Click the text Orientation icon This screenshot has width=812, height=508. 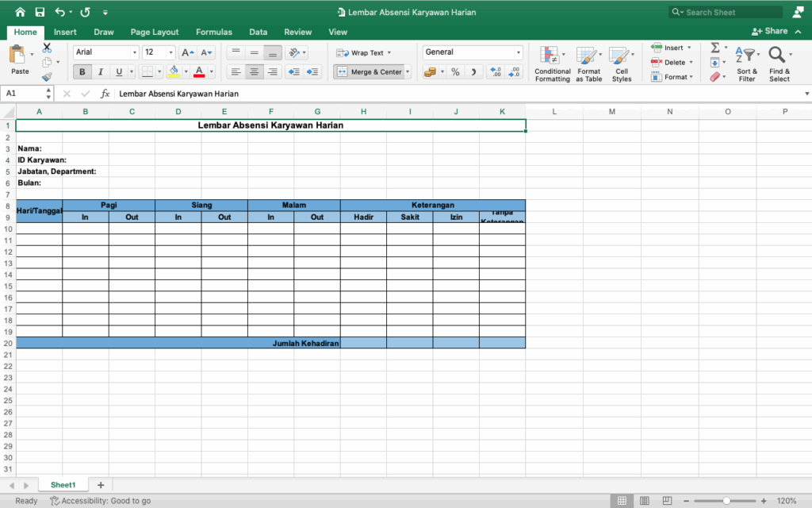point(295,52)
